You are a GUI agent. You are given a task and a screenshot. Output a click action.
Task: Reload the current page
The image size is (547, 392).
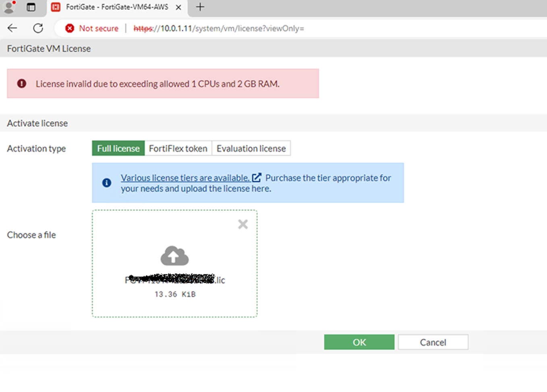[38, 28]
